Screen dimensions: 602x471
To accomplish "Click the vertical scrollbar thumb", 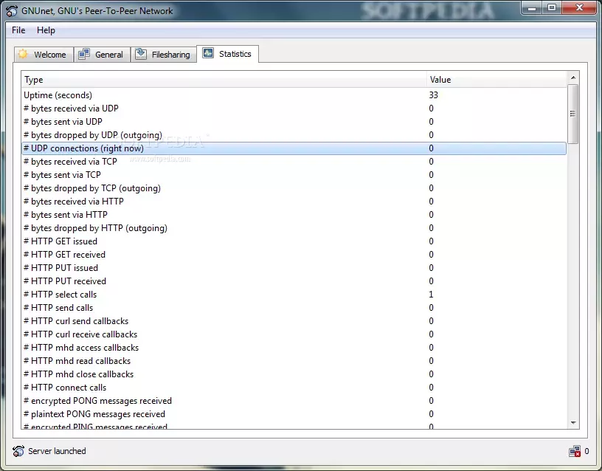I will (x=573, y=114).
